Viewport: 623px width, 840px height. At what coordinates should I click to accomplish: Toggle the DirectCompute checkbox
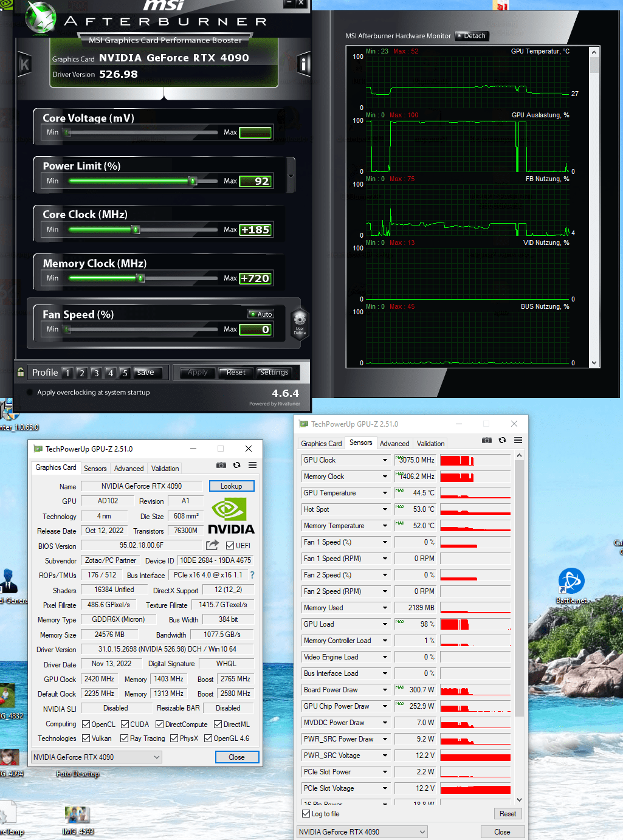[x=159, y=724]
